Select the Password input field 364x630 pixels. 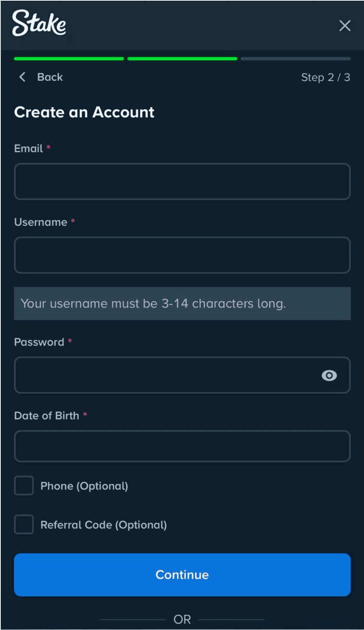click(165, 375)
